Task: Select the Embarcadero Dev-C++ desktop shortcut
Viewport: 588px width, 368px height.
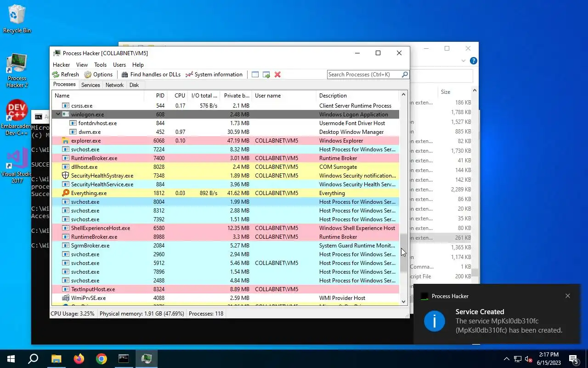Action: pos(17,118)
